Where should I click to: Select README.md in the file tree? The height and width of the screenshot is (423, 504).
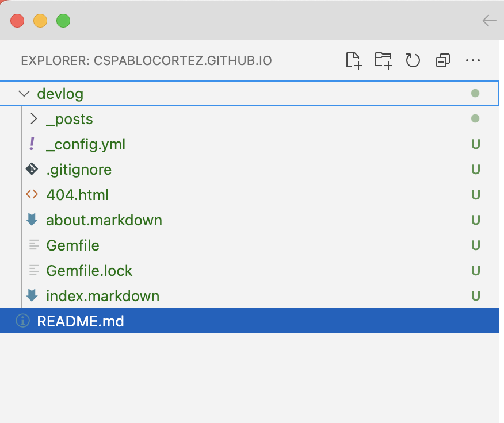250,321
